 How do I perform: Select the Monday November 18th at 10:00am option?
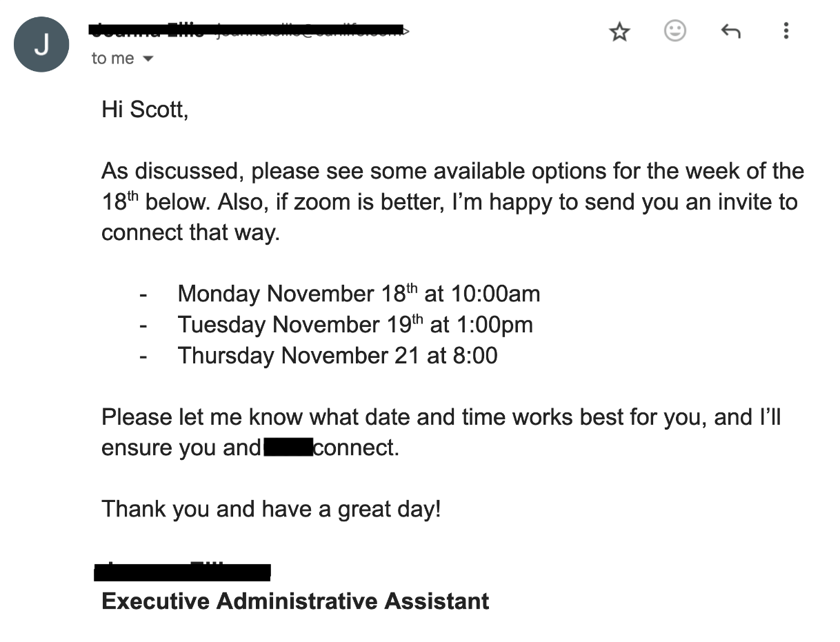click(359, 294)
